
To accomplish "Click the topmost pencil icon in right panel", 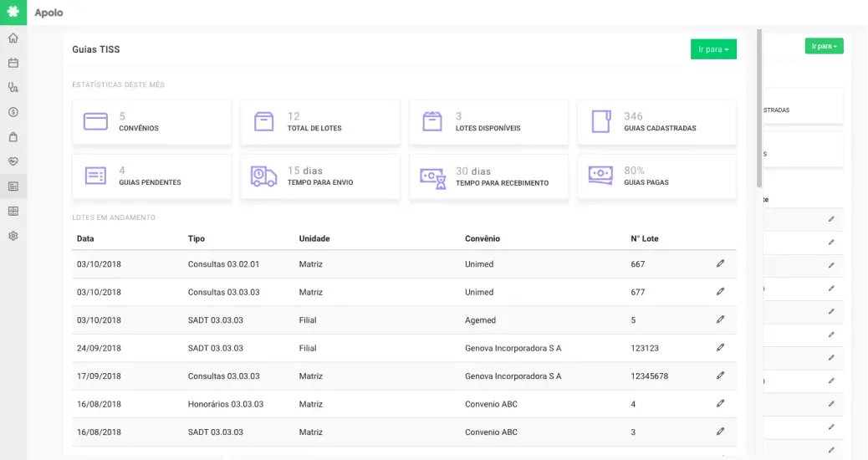I will [831, 219].
